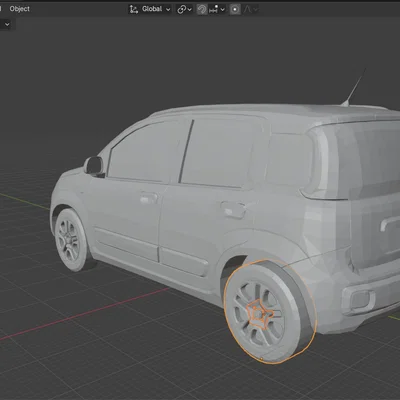Screen dimensions: 400x400
Task: Open the Global transform orientation dropdown
Action: (150, 9)
